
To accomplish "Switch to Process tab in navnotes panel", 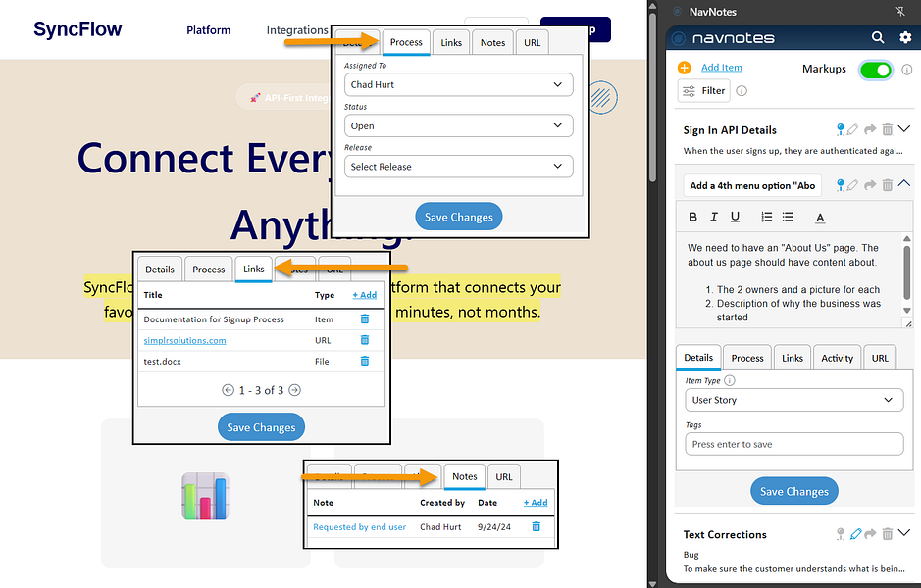I will (x=747, y=358).
